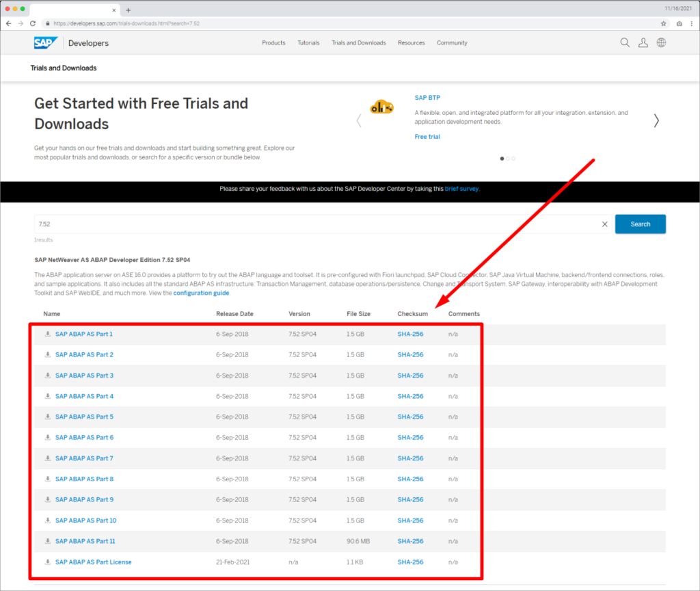The image size is (700, 591).
Task: Open the site search magnifier icon
Action: [625, 42]
